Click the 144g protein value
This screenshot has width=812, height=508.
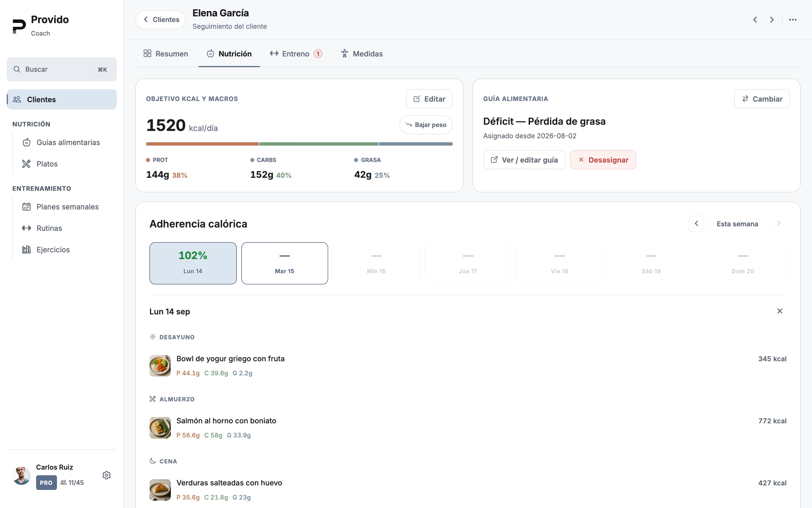[157, 175]
